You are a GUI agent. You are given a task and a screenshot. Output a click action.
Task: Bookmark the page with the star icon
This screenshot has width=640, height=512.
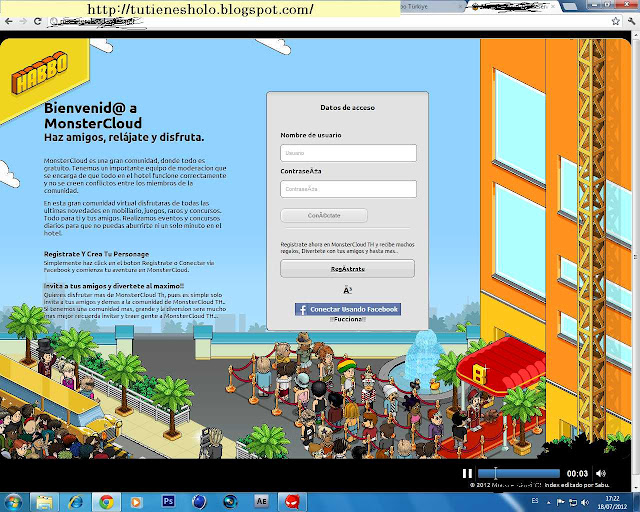[x=616, y=21]
